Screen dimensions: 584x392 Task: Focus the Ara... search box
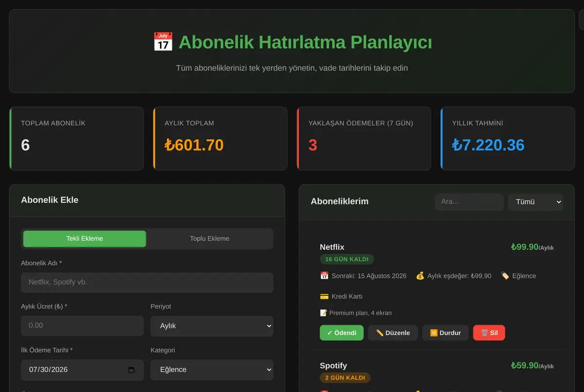469,202
